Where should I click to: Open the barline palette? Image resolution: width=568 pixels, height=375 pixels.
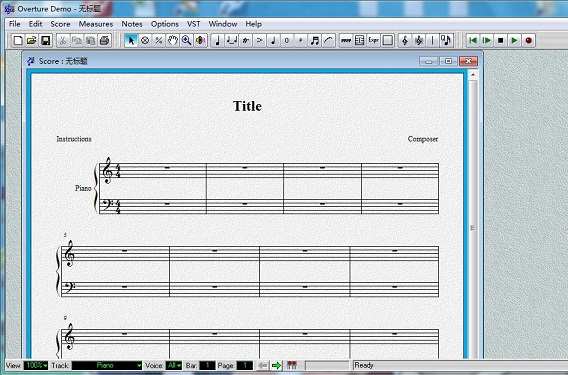point(432,40)
